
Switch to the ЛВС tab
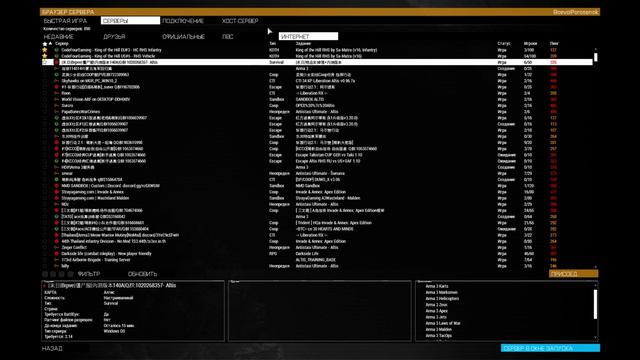point(228,37)
